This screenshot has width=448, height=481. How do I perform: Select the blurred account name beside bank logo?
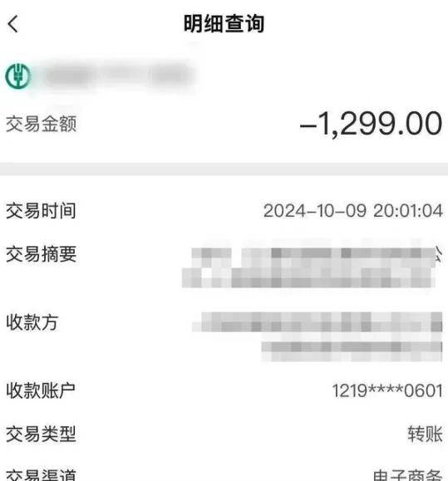point(120,75)
